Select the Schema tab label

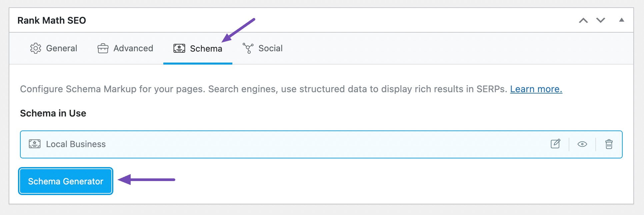pyautogui.click(x=206, y=49)
